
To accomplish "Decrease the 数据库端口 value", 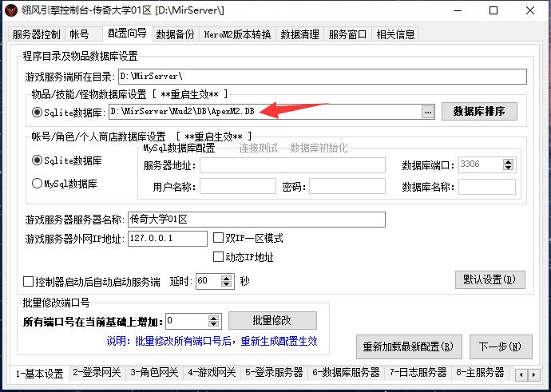I will click(508, 168).
